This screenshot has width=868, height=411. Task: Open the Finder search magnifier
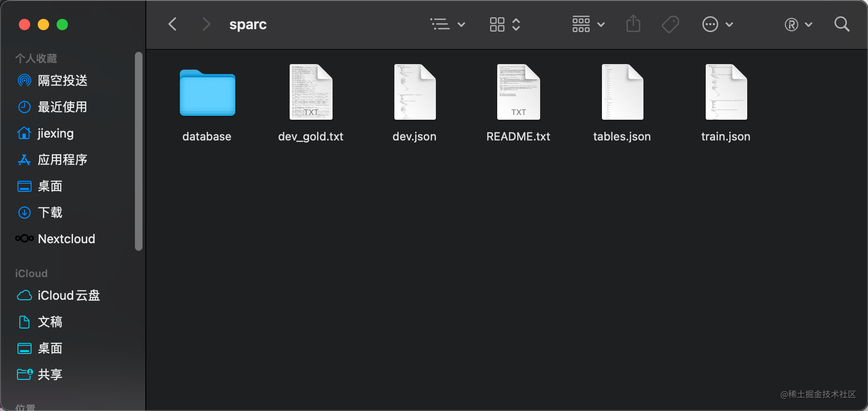click(x=842, y=24)
